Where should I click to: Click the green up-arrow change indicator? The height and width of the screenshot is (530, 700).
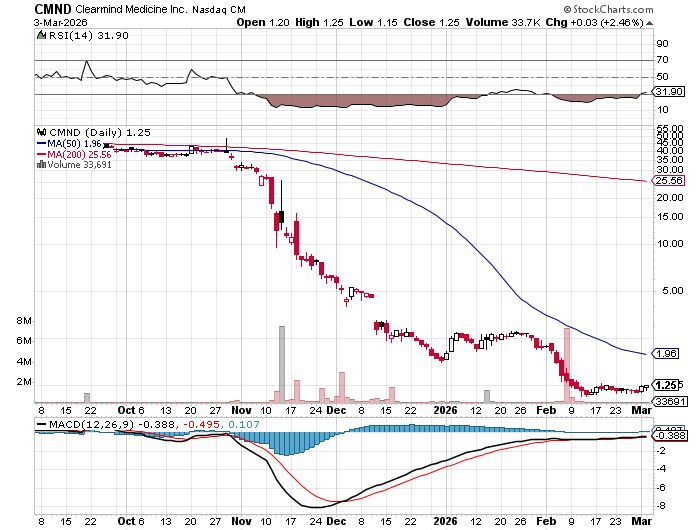pos(649,23)
